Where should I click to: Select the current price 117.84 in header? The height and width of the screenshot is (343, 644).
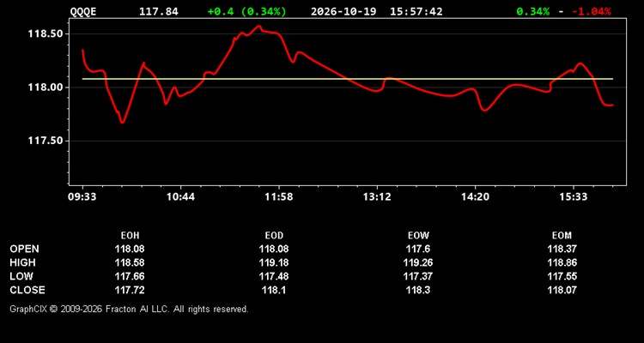point(159,11)
